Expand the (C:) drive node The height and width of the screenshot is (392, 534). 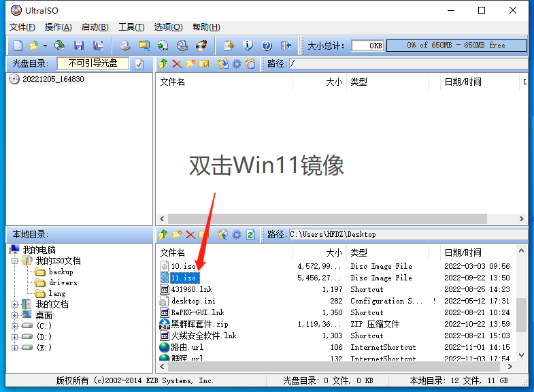15,326
